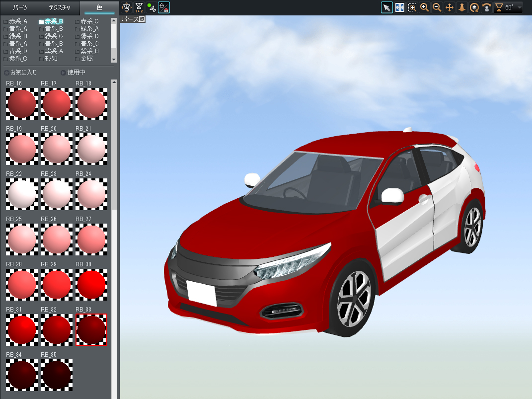Click folder list scroll-down arrow
Viewport: 532px width, 399px height.
pyautogui.click(x=114, y=60)
